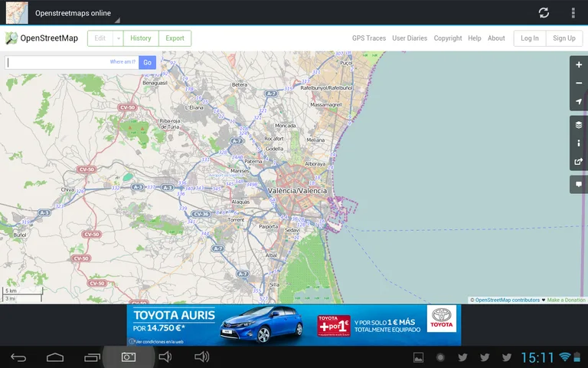Show my location with the arrow icon

pos(579,101)
